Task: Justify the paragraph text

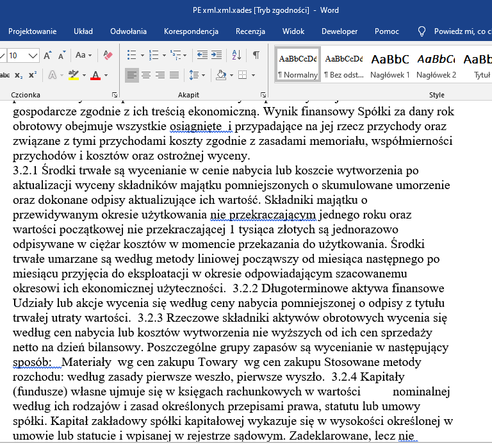Action: [x=174, y=76]
